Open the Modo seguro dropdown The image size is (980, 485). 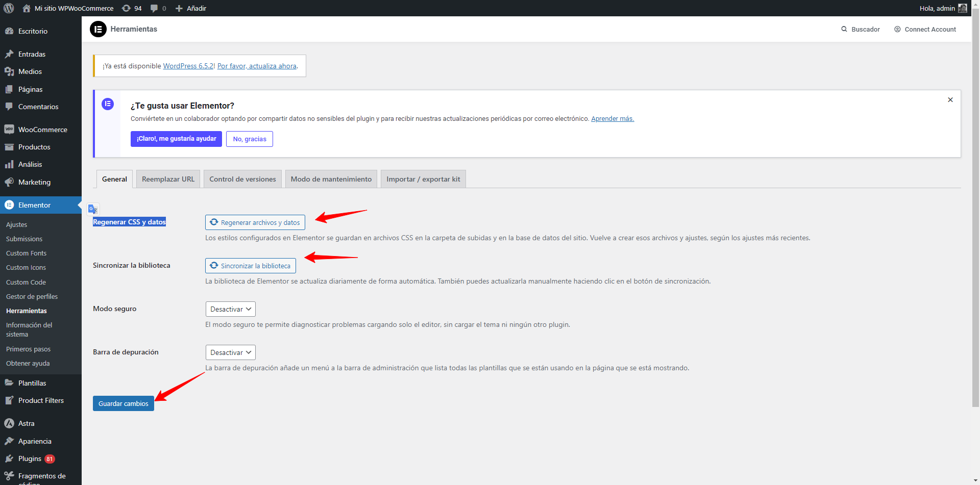click(230, 309)
